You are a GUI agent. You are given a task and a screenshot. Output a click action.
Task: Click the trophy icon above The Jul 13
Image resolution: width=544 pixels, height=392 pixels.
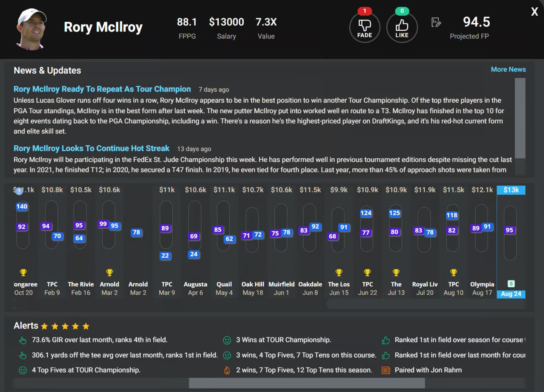click(396, 272)
